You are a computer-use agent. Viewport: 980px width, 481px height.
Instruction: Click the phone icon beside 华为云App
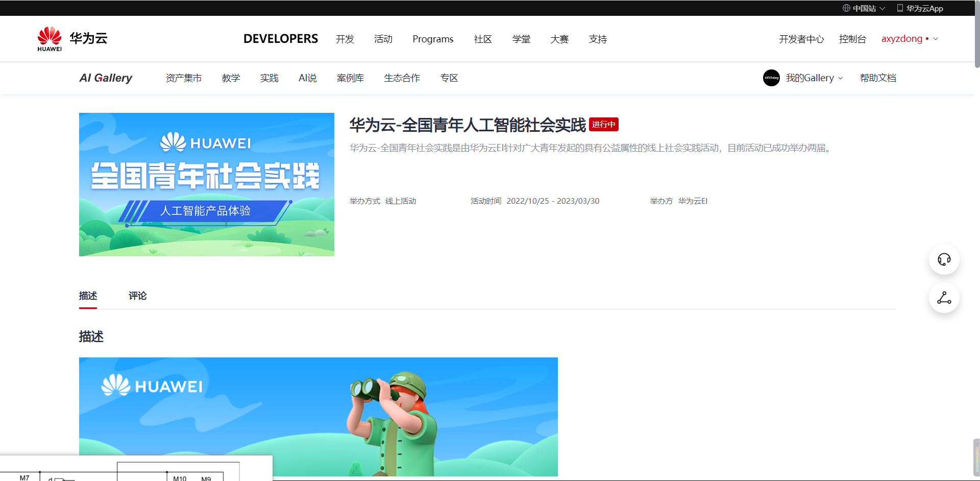click(x=900, y=8)
